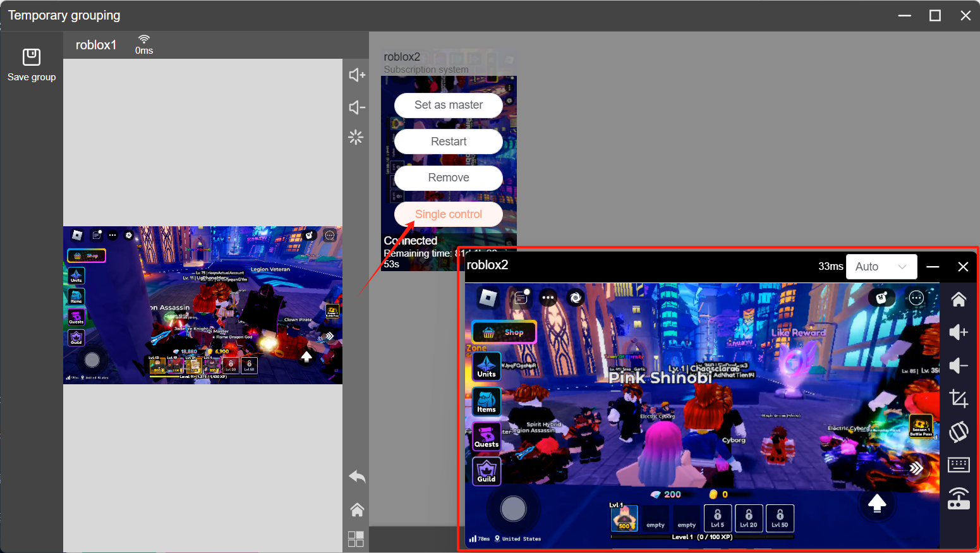The image size is (980, 553).
Task: Click the 33ms latency text in roblox2 window
Action: click(x=830, y=267)
